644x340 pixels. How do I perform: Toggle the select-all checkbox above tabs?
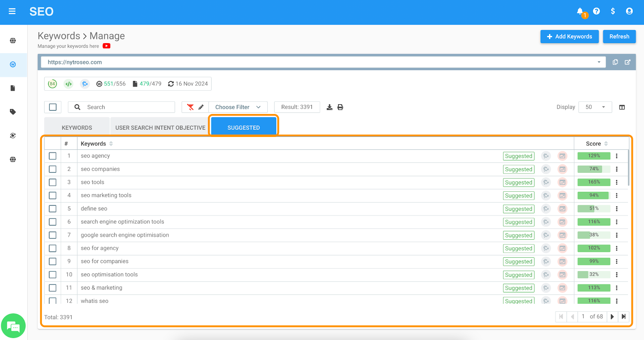[53, 107]
